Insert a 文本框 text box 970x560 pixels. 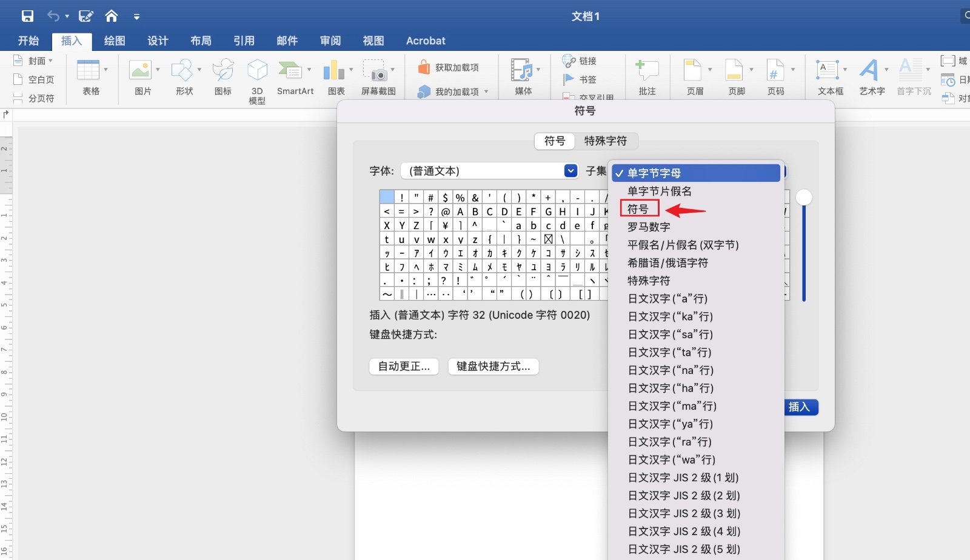coord(831,77)
